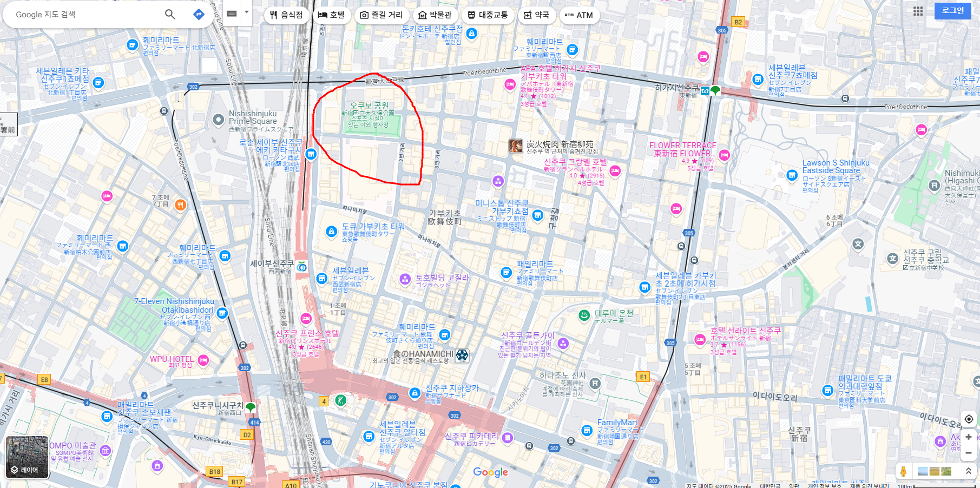Click the 돈키호테 신주쿠점 shopping pin
The image size is (980, 488).
[x=472, y=34]
